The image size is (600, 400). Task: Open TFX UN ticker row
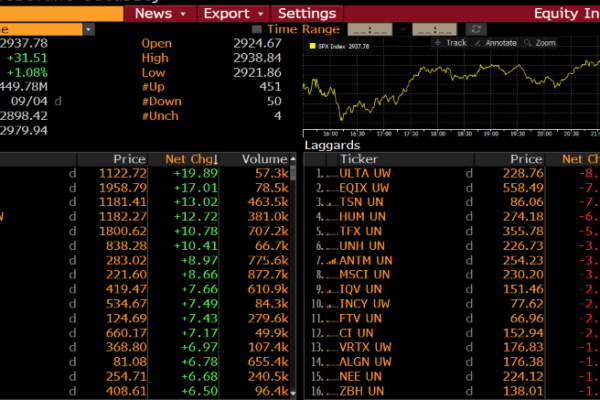(360, 231)
